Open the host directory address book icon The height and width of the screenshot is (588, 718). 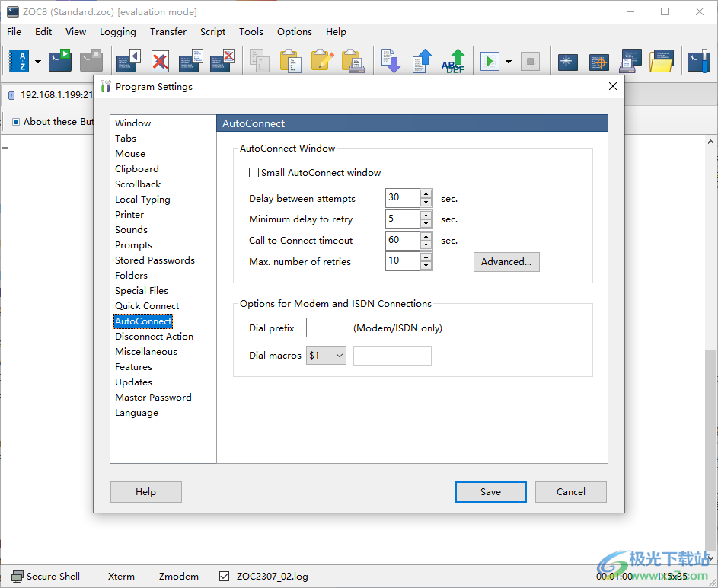[18, 61]
